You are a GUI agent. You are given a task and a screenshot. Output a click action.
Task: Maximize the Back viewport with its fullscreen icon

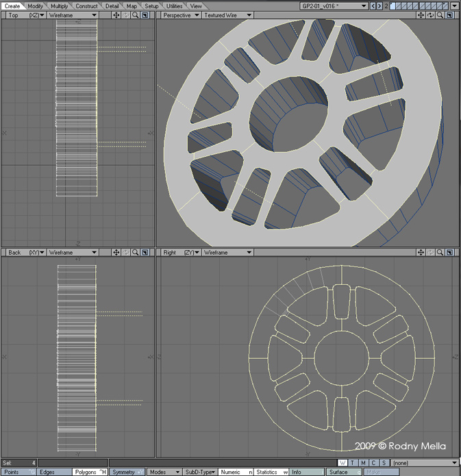click(x=145, y=253)
